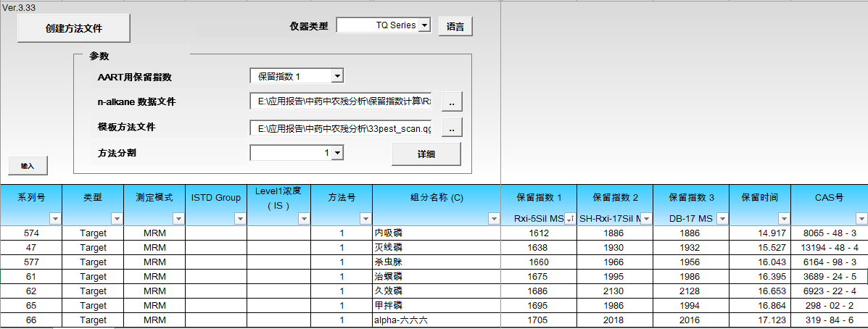Click the 语言 language button
Viewport: 868px width, 329px height.
[x=455, y=27]
